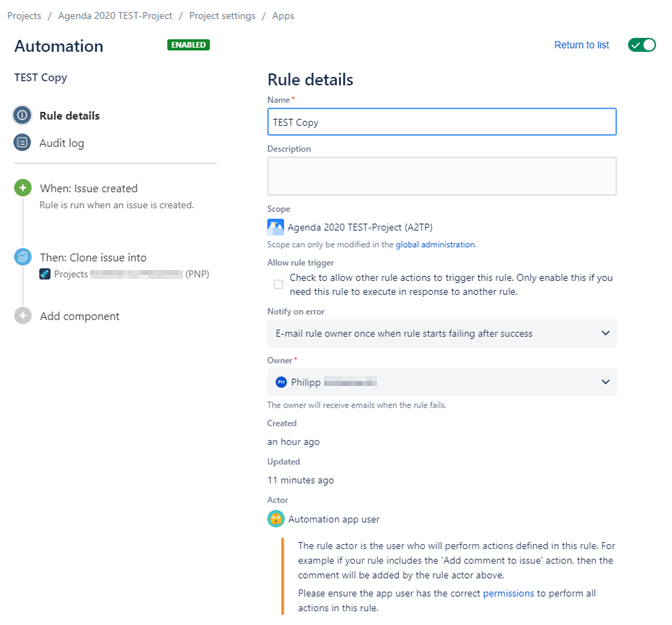The image size is (672, 625).
Task: Click the Return to list link
Action: (x=581, y=45)
